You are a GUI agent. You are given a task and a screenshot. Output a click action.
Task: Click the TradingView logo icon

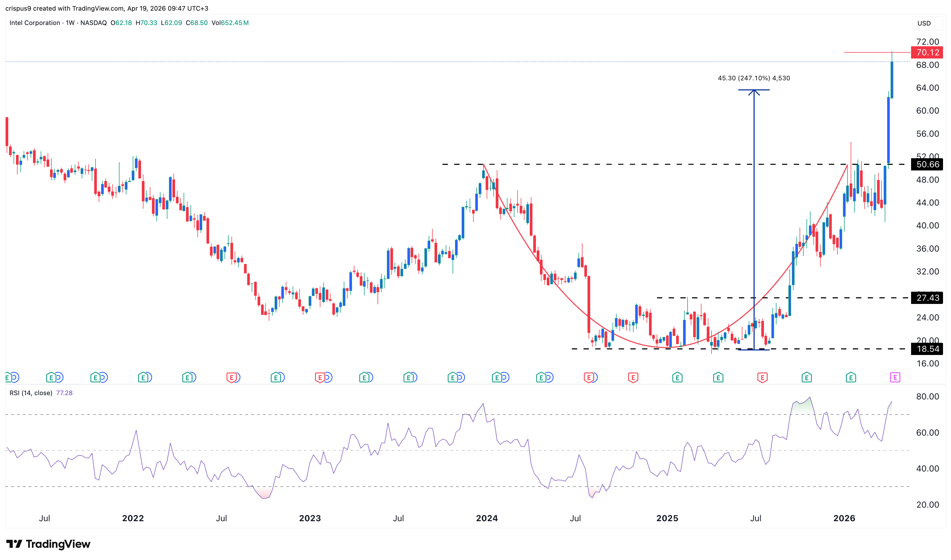(14, 544)
